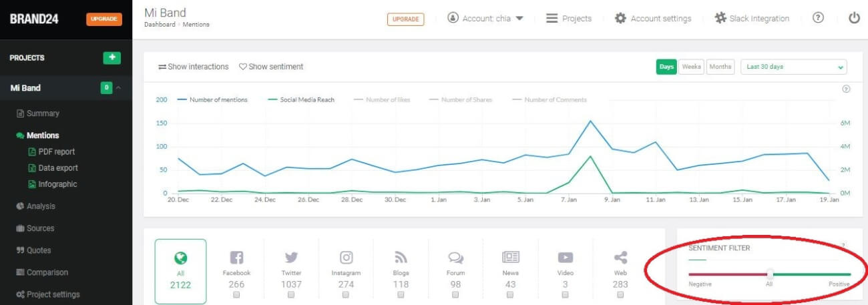Viewport: 868px width, 305px height.
Task: Click the Dashboard breadcrumb link
Action: point(160,25)
